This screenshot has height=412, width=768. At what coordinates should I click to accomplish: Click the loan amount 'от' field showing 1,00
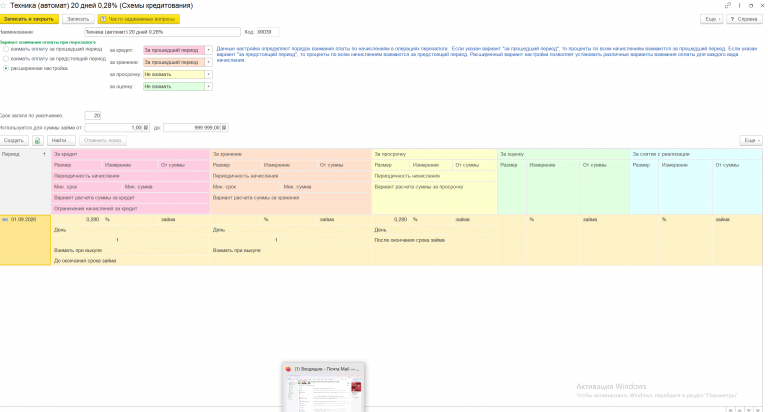(x=114, y=128)
